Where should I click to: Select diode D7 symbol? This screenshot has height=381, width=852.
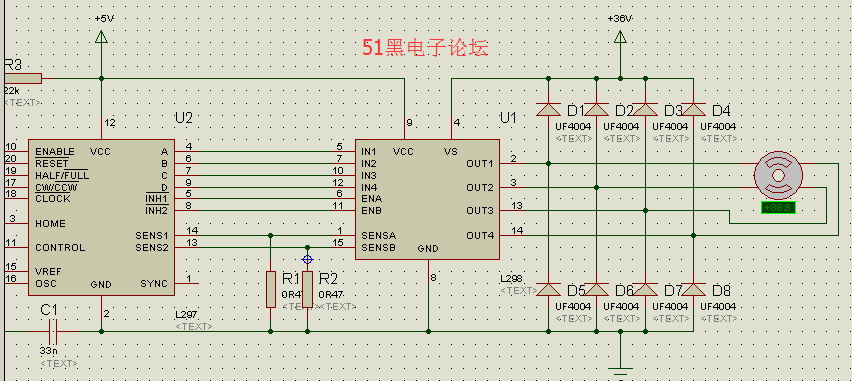(645, 289)
